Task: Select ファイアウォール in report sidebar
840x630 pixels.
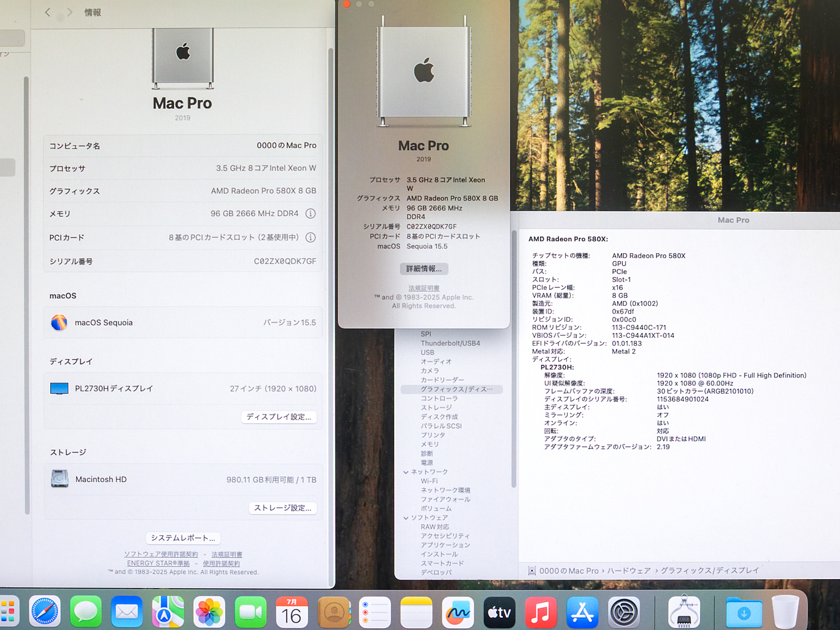Action: point(445,500)
